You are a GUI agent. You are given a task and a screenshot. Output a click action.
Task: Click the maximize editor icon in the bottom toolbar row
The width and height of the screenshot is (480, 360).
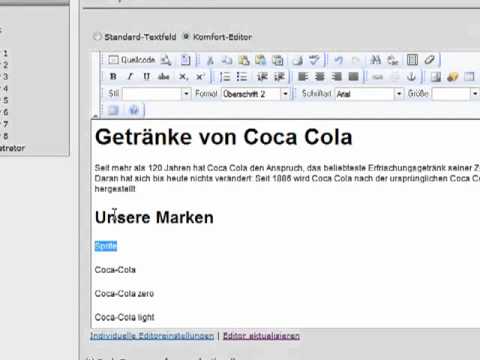pos(113,110)
